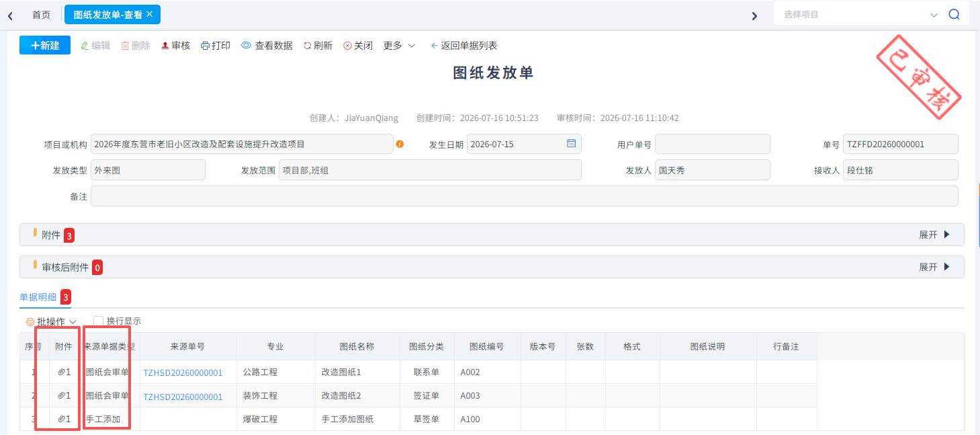Click the 刷新 refresh toolbar item

[318, 46]
